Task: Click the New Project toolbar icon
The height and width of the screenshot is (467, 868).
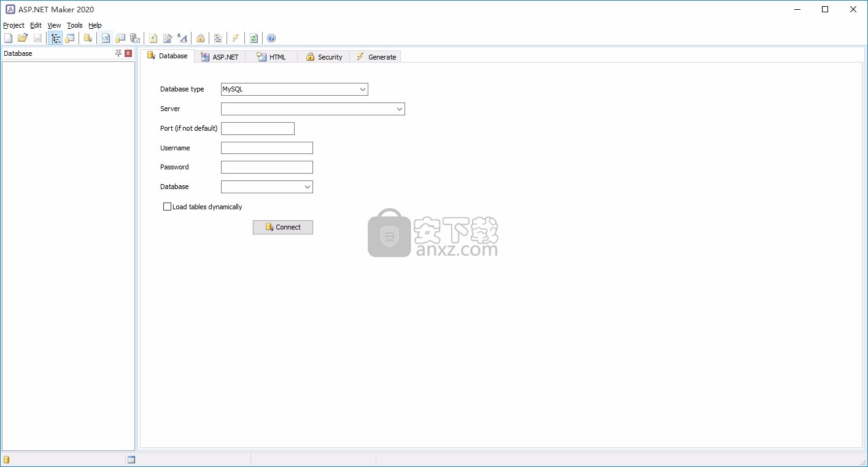Action: coord(8,38)
